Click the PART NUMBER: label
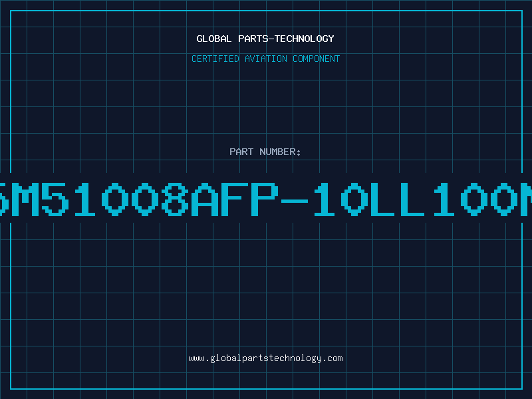 tap(265, 152)
